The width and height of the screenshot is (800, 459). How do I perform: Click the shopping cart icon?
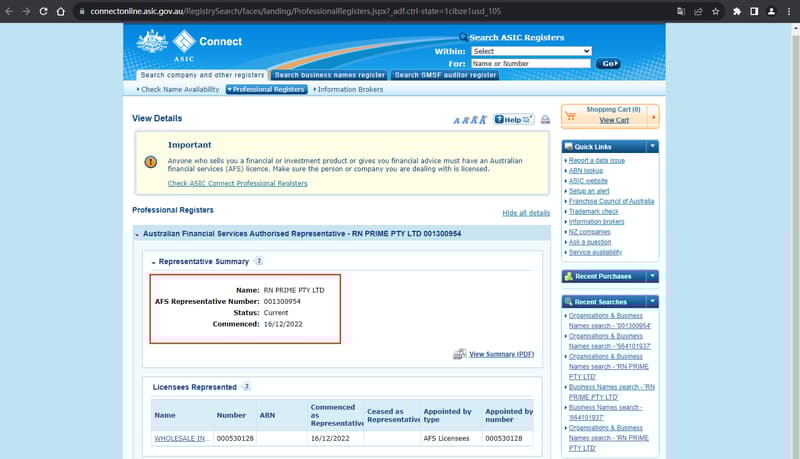pyautogui.click(x=570, y=116)
